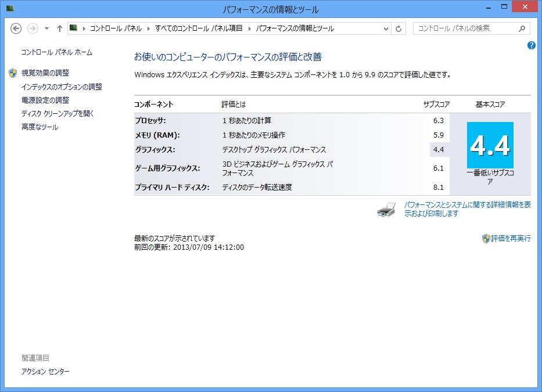The image size is (542, 392).
Task: Click the 4.4 base score tile
Action: tap(490, 145)
